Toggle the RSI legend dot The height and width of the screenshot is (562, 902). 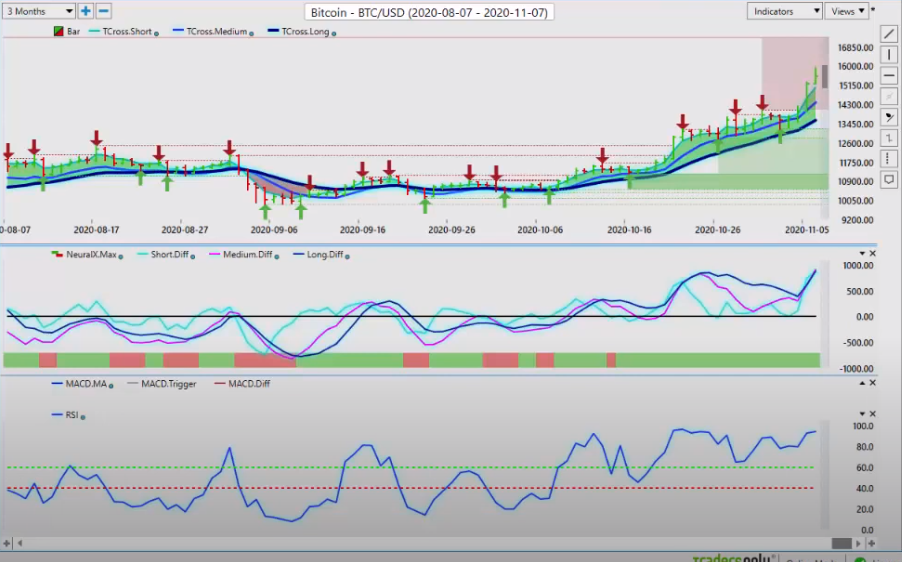pyautogui.click(x=83, y=417)
